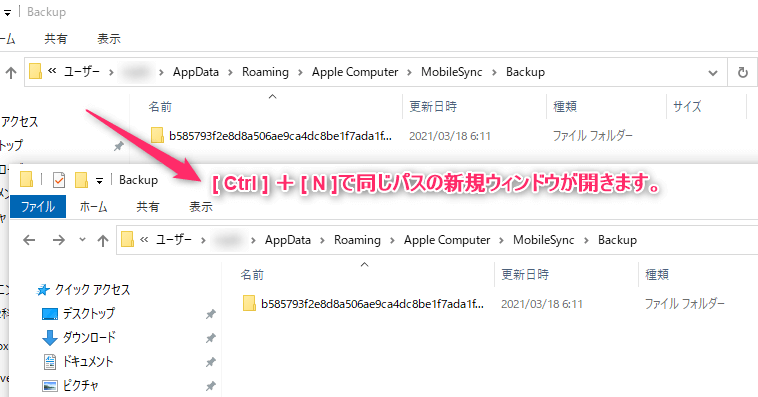Click Roaming breadcrumb in front window
758x397 pixels.
(357, 240)
